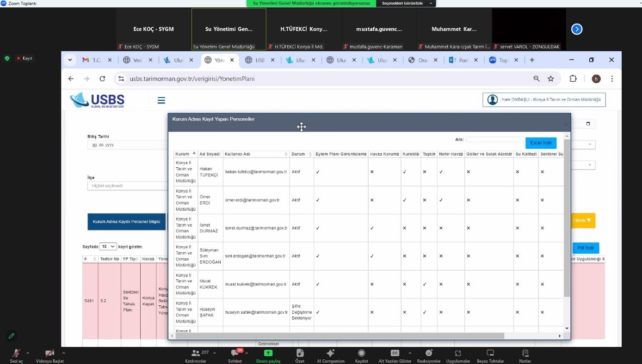Click the dialog's horizontal scrollbar
The image size is (642, 364).
pyautogui.click(x=339, y=336)
